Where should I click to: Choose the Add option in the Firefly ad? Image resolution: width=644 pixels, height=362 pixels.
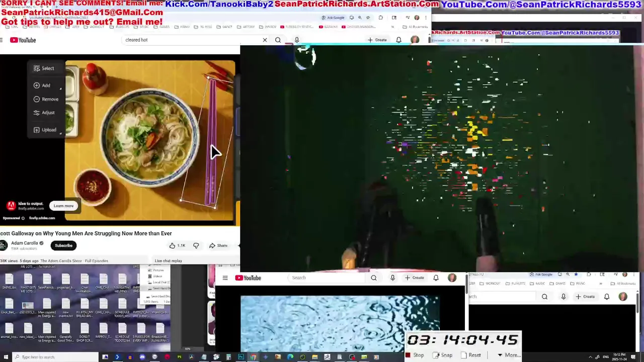(x=42, y=85)
